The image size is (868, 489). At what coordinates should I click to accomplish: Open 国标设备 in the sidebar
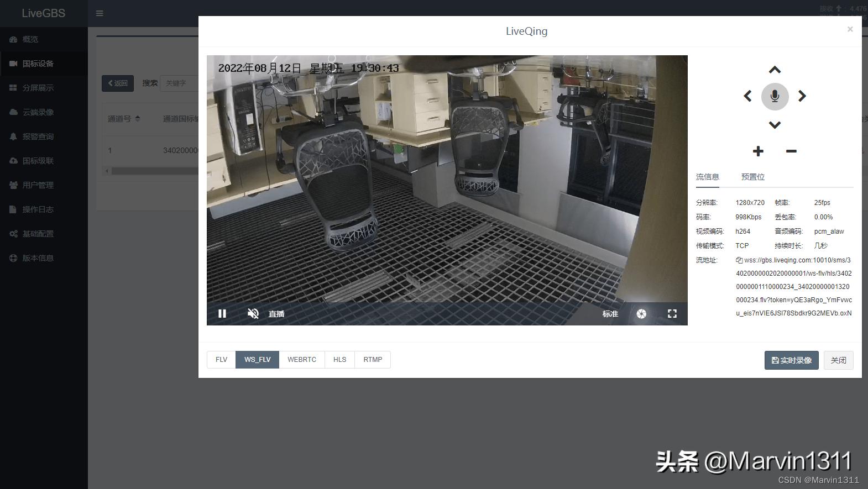pyautogui.click(x=44, y=64)
